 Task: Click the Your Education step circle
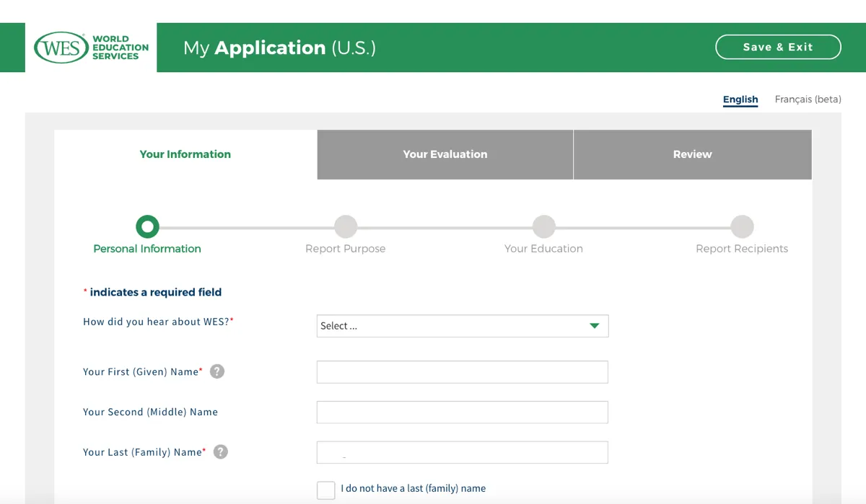point(543,226)
